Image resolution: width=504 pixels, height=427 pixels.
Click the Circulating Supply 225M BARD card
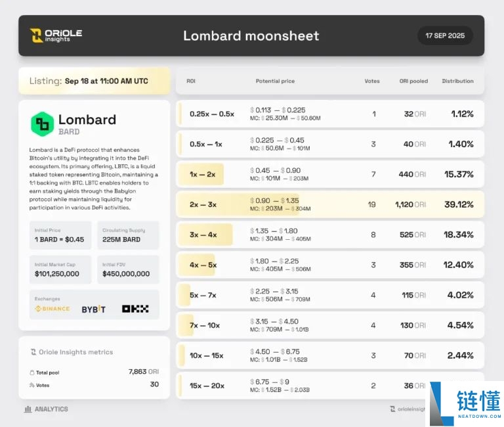pyautogui.click(x=128, y=235)
